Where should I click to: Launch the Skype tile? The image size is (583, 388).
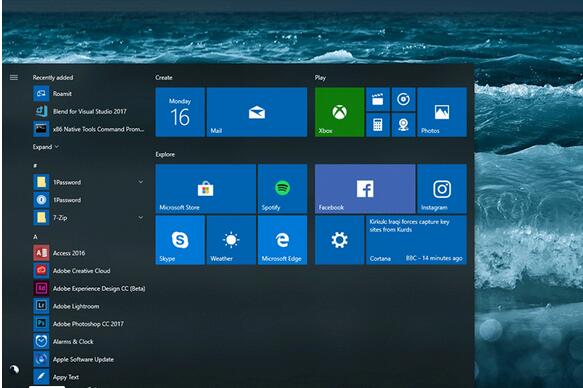coord(180,240)
